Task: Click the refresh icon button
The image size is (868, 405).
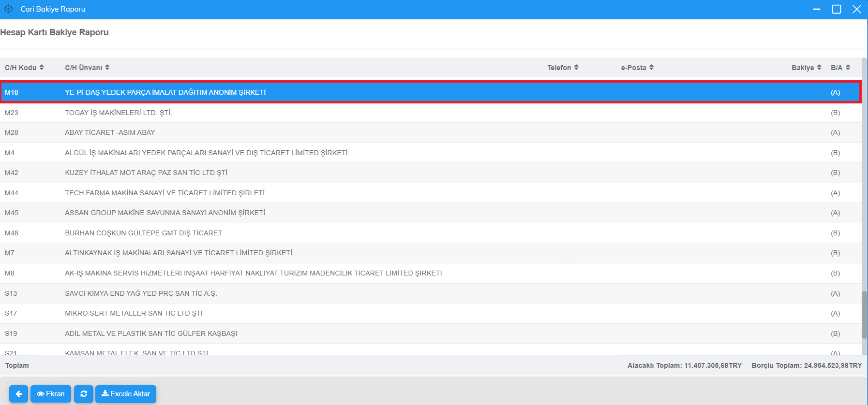Action: (84, 394)
